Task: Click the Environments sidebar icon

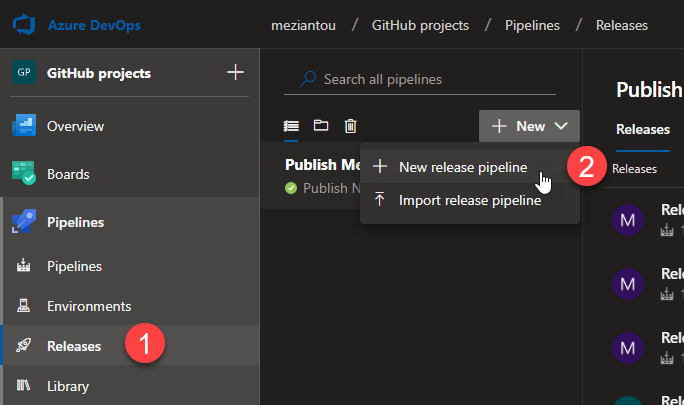Action: tap(24, 306)
